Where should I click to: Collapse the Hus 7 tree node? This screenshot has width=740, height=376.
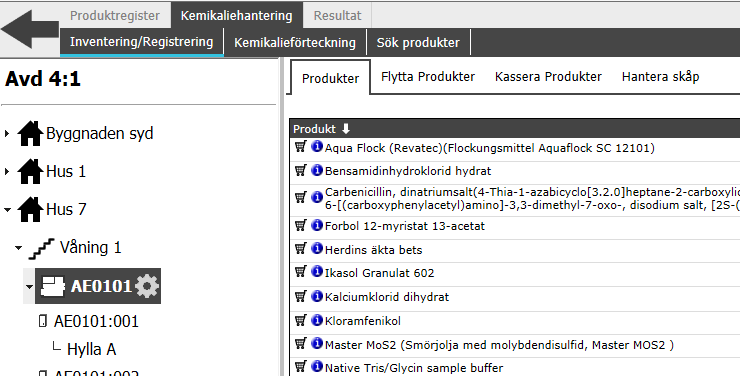pyautogui.click(x=7, y=210)
